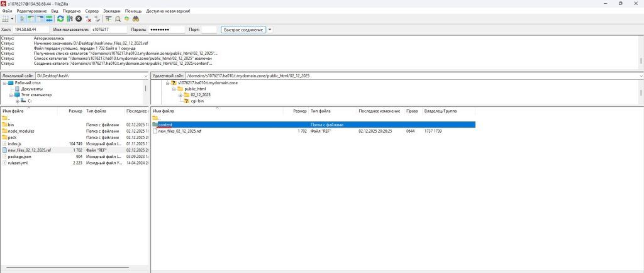The image size is (644, 273).
Task: Click the binoculars remote file search icon
Action: click(135, 19)
